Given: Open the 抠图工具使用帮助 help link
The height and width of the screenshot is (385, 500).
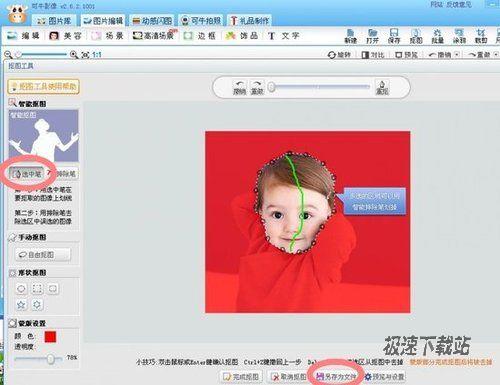Looking at the screenshot, I should [x=43, y=87].
